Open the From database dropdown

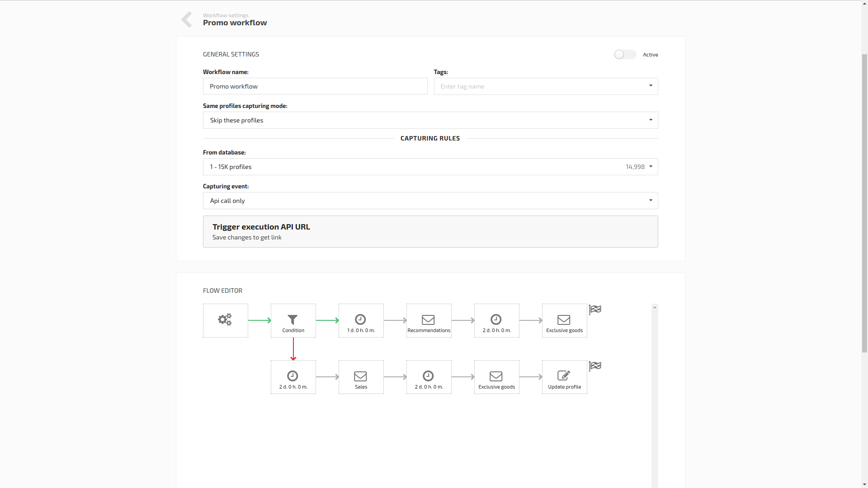pyautogui.click(x=430, y=167)
